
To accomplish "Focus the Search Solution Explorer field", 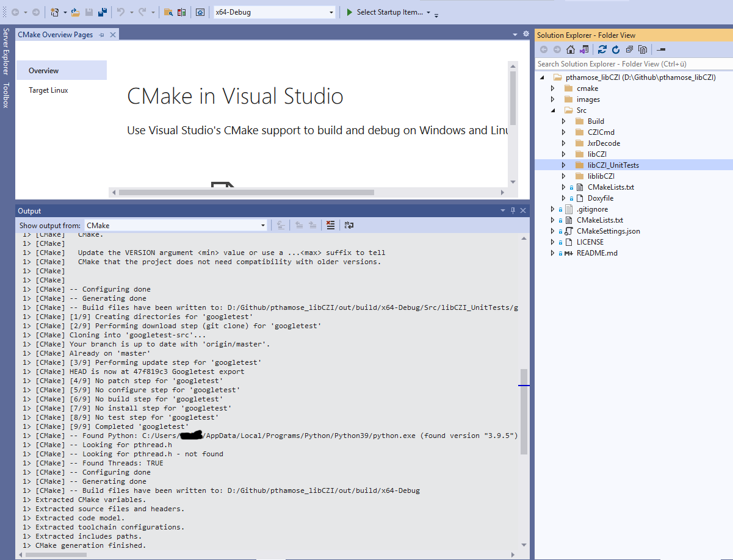I will 634,63.
